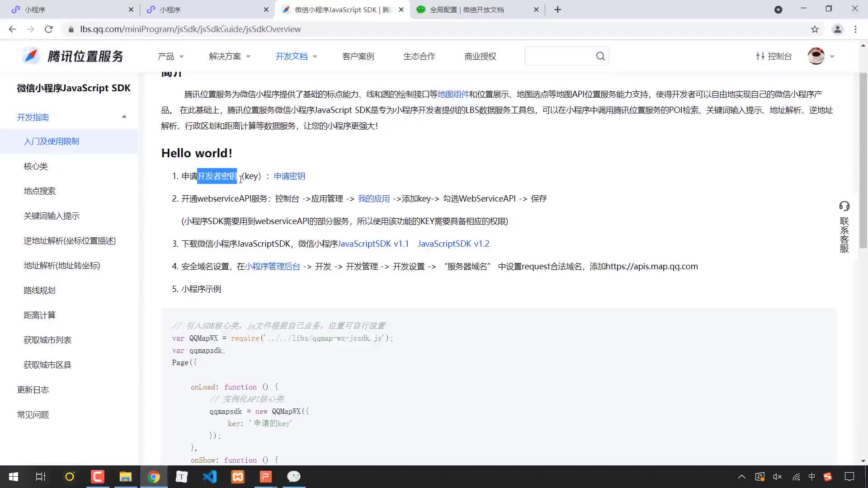868x488 pixels.
Task: Select 核心类 in sidebar
Action: [x=36, y=166]
